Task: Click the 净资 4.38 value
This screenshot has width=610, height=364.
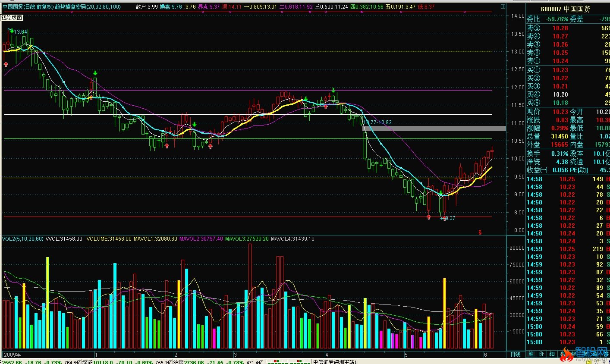Action: 562,162
